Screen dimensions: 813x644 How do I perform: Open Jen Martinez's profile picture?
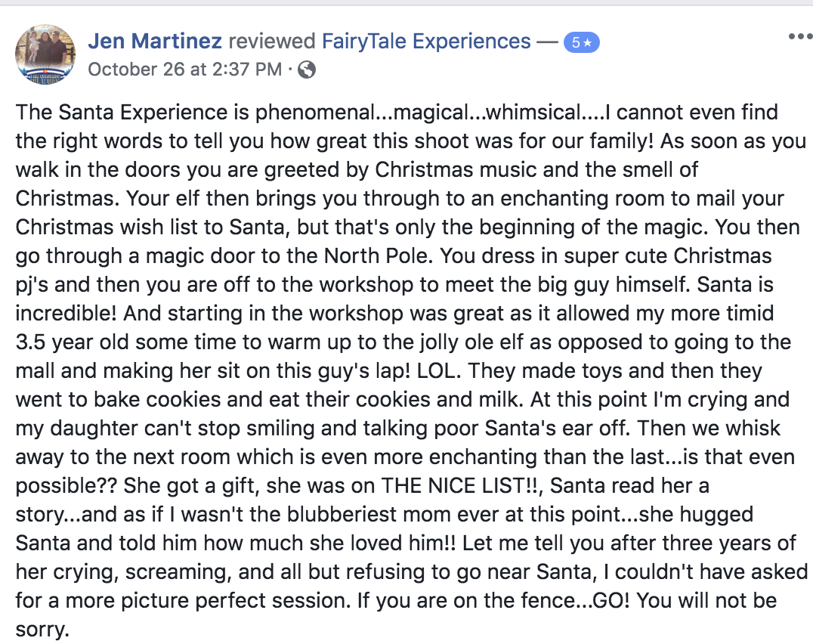click(x=45, y=54)
